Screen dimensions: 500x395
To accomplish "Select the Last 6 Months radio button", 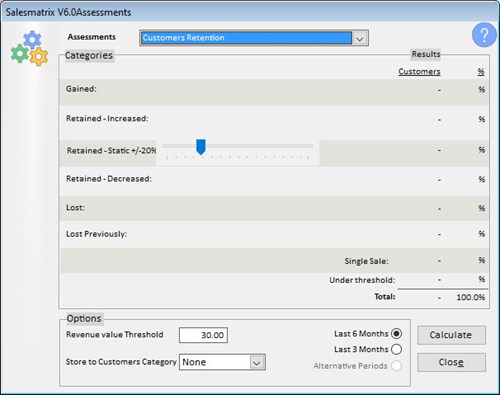I will coord(396,334).
